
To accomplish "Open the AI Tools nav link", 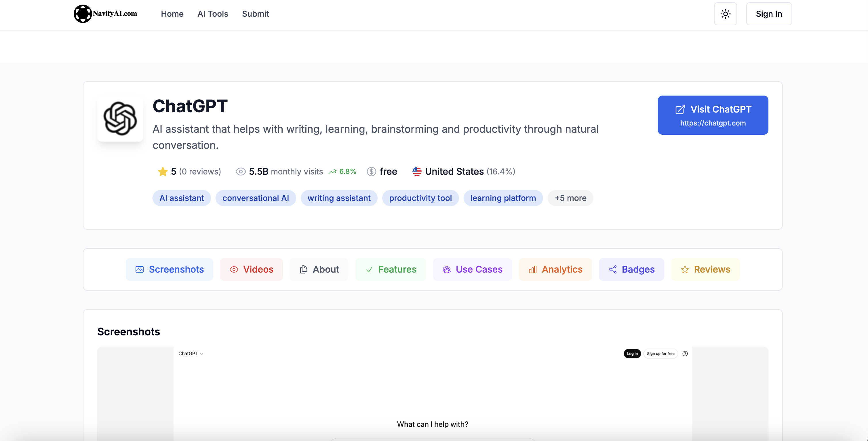I will [x=213, y=14].
